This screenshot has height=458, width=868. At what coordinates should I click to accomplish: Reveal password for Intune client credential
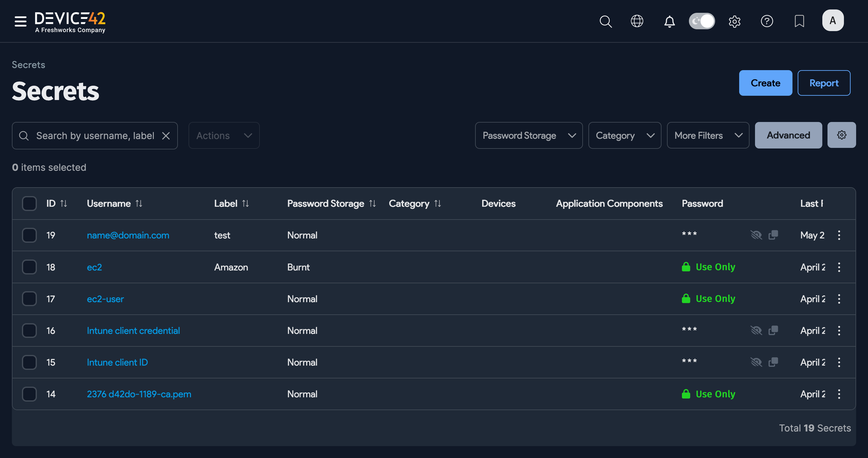coord(756,330)
